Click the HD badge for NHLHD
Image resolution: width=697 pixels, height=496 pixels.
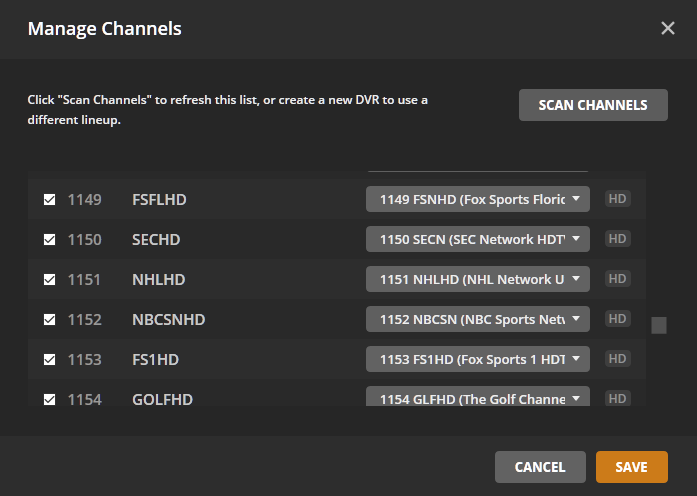pos(617,279)
